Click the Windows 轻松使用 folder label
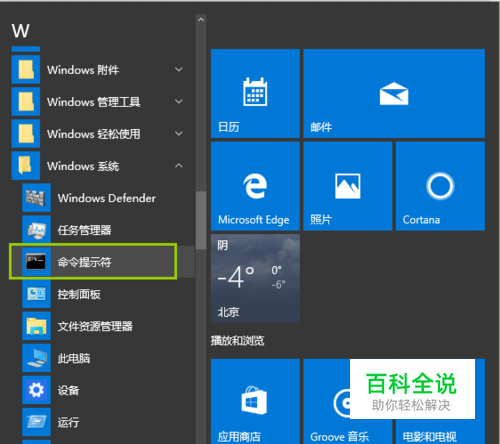The width and height of the screenshot is (500, 444). [x=94, y=134]
